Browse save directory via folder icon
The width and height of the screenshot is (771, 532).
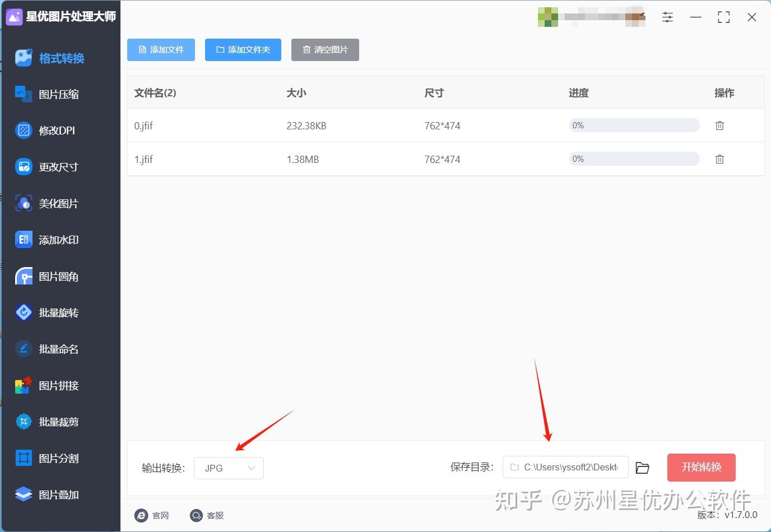coord(642,467)
